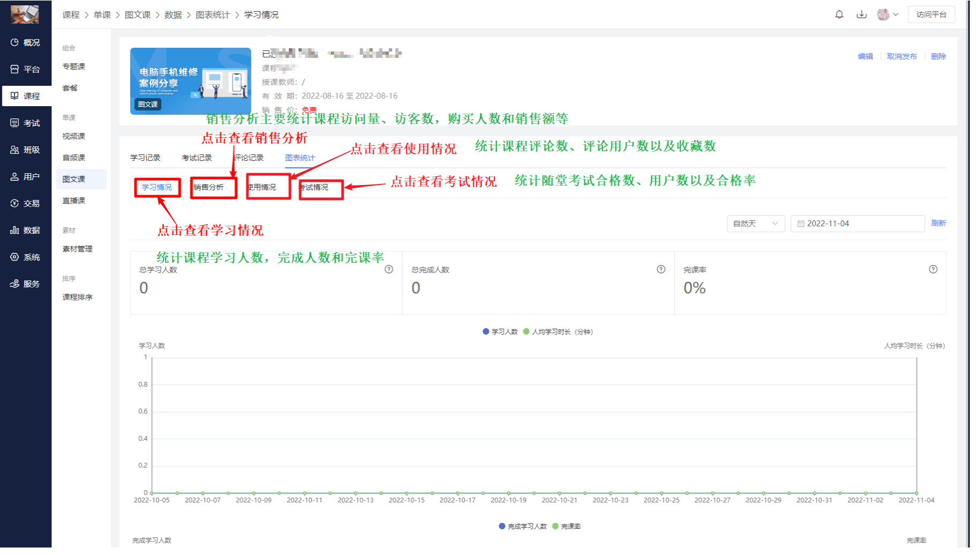Open 视频课 submenu item
Image resolution: width=980 pixels, height=555 pixels.
73,136
